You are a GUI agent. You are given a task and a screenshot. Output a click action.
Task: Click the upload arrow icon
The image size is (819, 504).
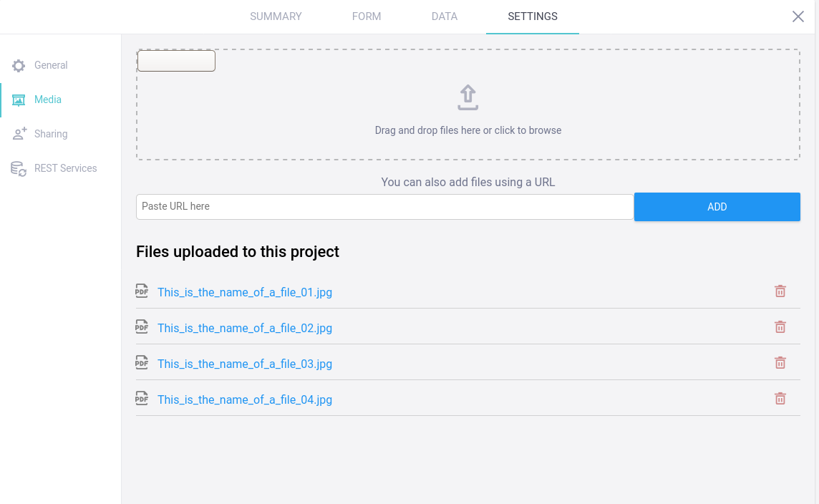click(x=467, y=98)
